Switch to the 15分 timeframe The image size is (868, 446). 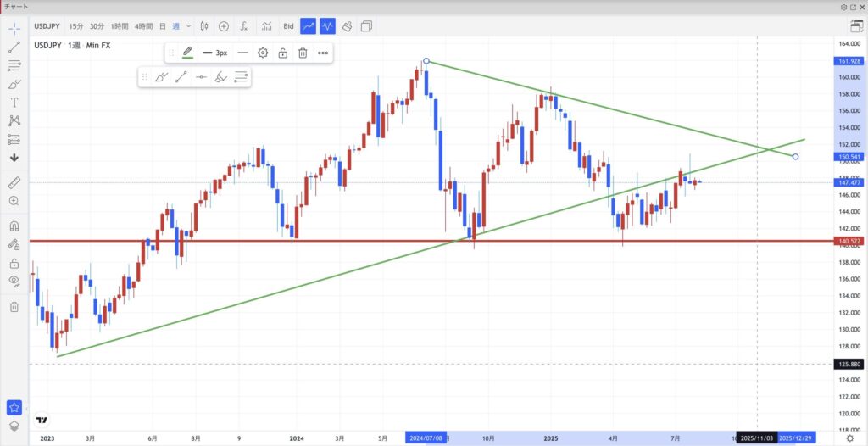[x=75, y=26]
